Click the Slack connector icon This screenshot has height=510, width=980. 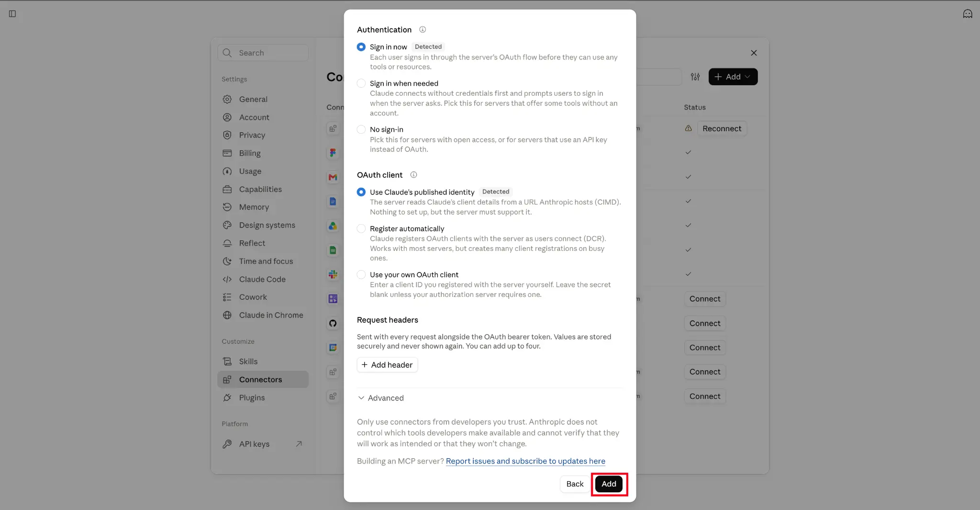point(333,274)
